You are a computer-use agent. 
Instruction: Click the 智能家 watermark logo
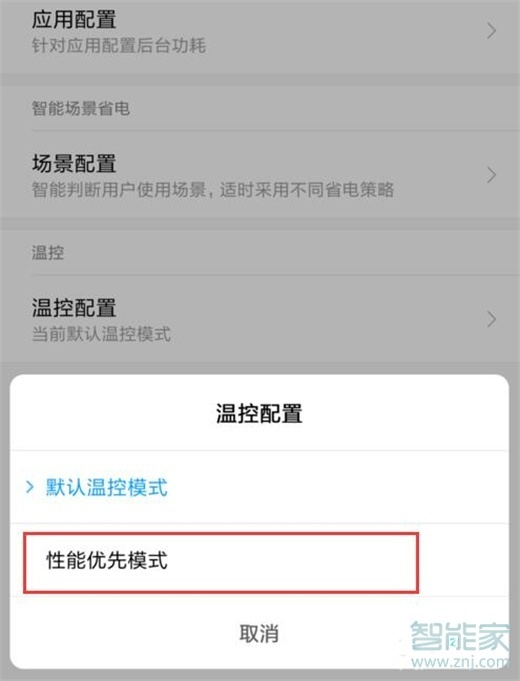(x=459, y=636)
